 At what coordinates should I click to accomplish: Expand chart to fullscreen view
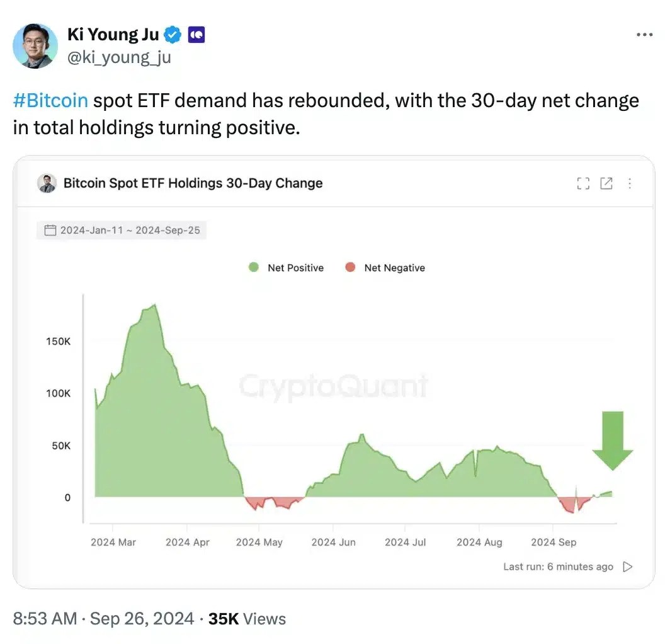click(583, 183)
